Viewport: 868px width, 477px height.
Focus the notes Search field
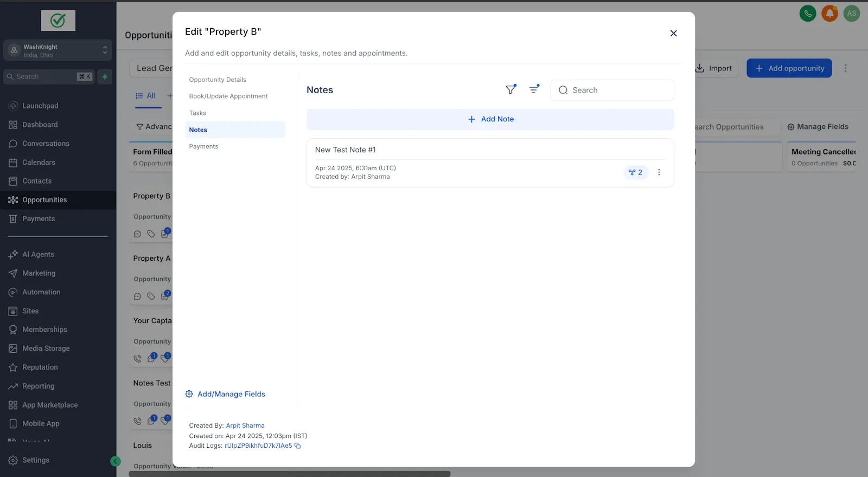click(x=612, y=90)
